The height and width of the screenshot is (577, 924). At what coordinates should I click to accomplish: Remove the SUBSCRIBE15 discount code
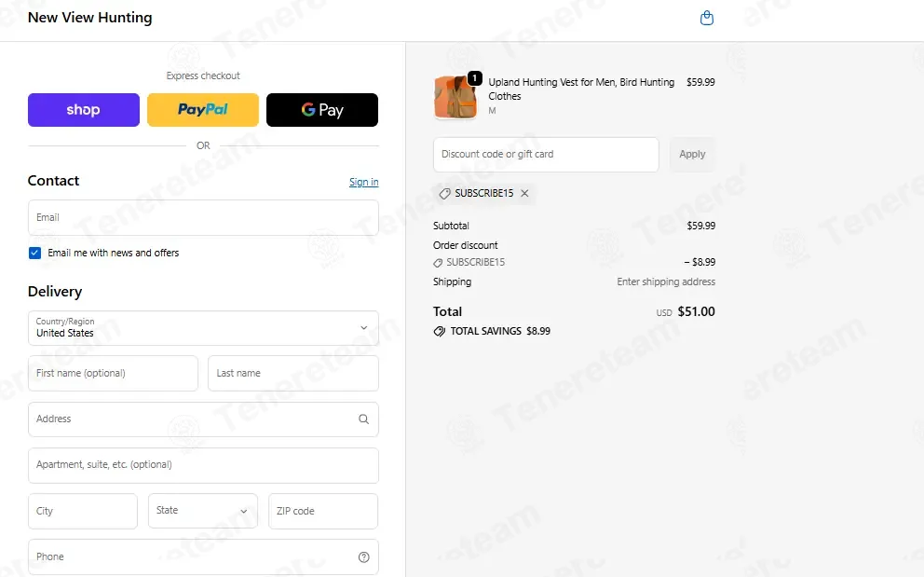(524, 193)
